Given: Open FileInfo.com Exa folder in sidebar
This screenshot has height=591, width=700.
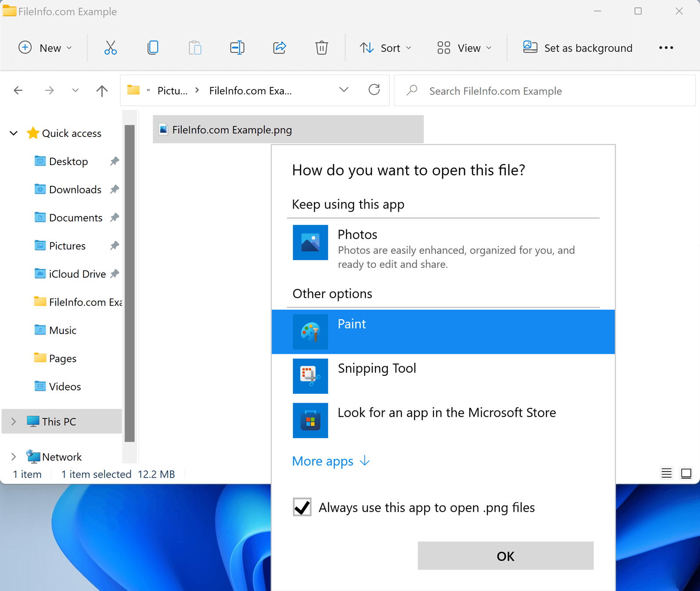Looking at the screenshot, I should [77, 302].
